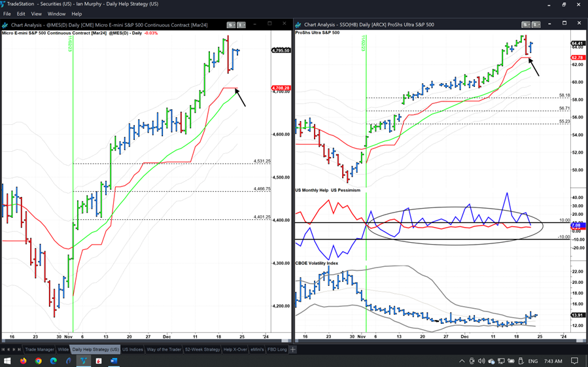Click the 13.91 volatility value marker
This screenshot has width=588, height=367.
tap(578, 315)
